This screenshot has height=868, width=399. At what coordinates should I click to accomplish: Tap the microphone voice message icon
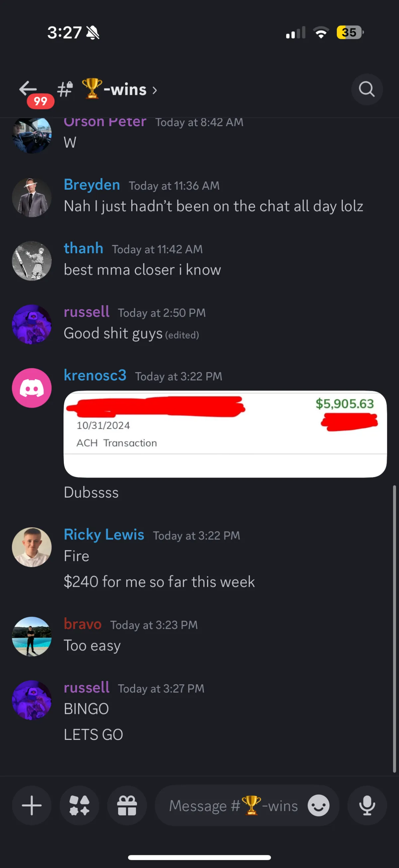click(367, 806)
